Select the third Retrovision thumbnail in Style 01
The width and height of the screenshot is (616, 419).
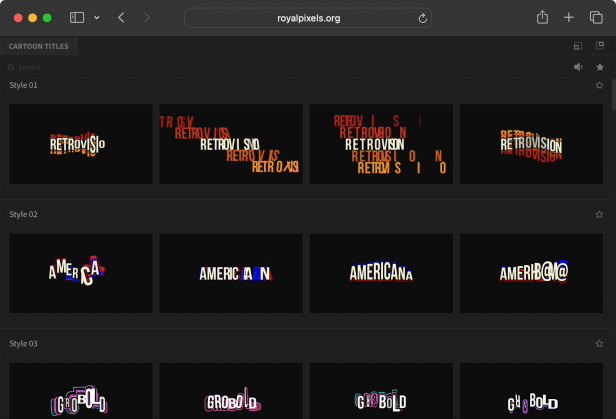click(381, 144)
